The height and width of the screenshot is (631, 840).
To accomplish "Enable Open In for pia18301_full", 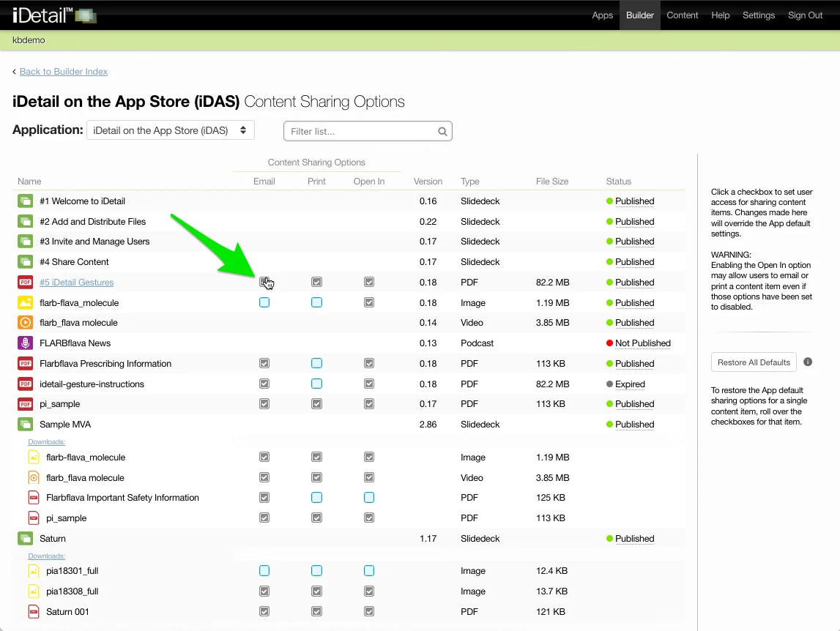I will [x=369, y=571].
